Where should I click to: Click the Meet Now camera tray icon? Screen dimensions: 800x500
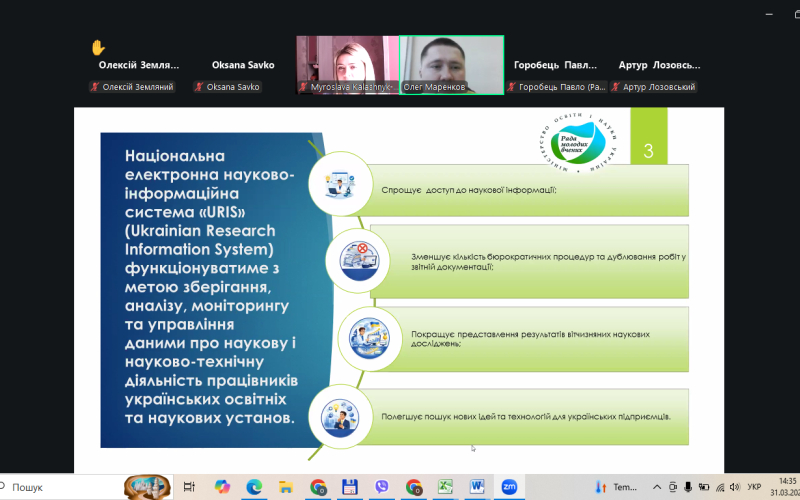(x=672, y=487)
